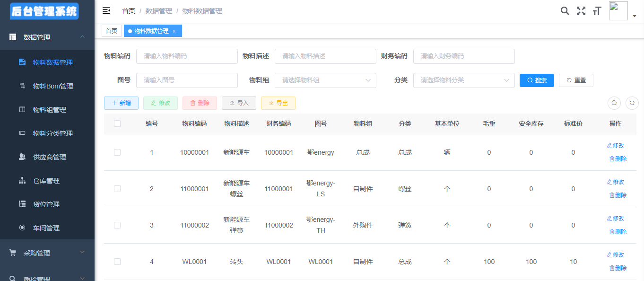Delete row 11000002 via 删除 link
This screenshot has height=281, width=644.
coord(618,232)
